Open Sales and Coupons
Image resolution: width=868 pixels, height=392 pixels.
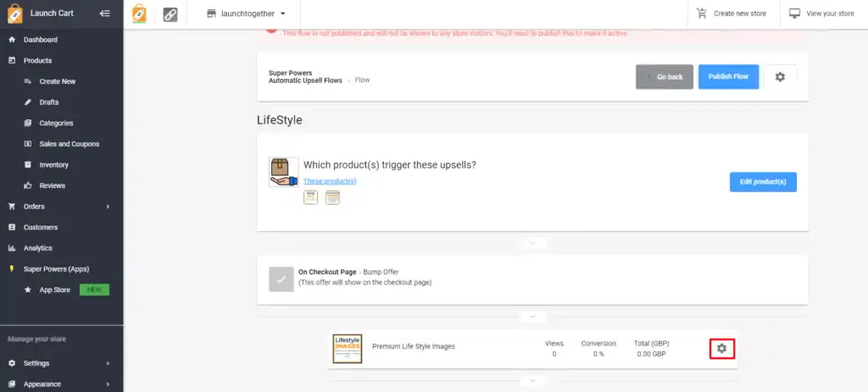[x=70, y=144]
